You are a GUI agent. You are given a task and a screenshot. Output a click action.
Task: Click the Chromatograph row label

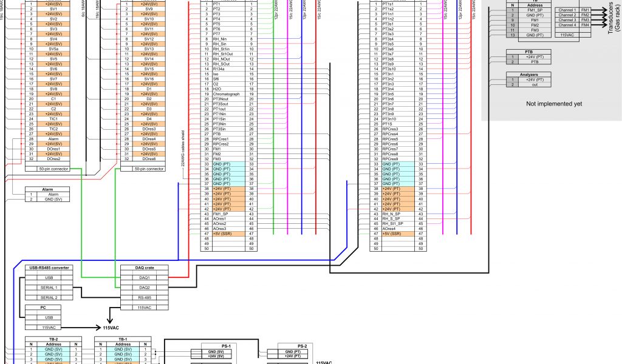point(226,94)
